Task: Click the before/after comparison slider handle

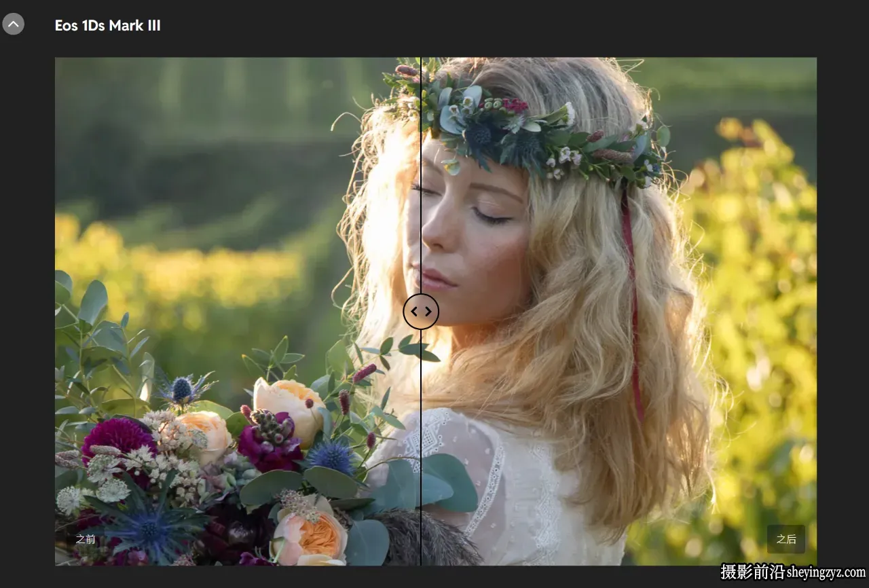Action: (x=421, y=312)
